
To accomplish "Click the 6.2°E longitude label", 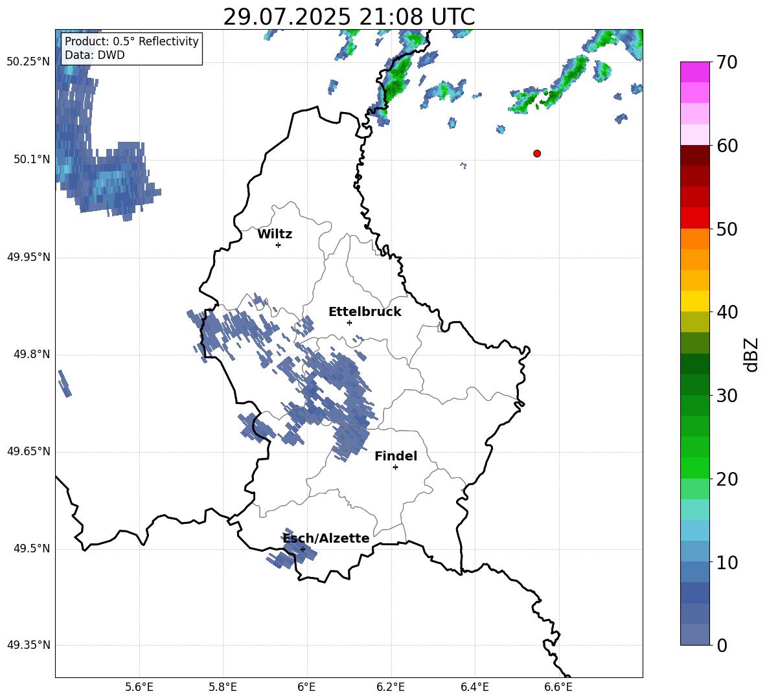I will click(391, 687).
